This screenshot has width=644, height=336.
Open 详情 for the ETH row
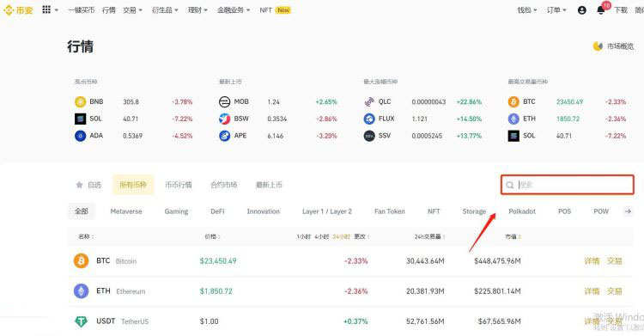coord(592,291)
